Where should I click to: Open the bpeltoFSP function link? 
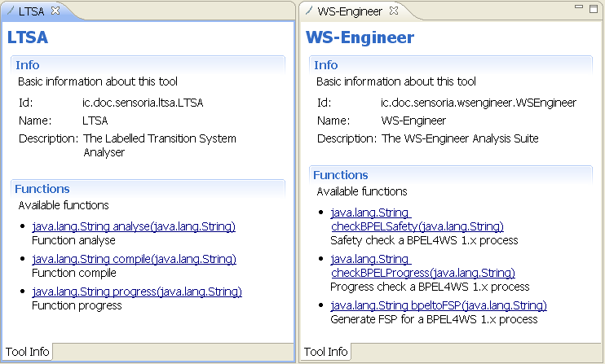pyautogui.click(x=439, y=305)
